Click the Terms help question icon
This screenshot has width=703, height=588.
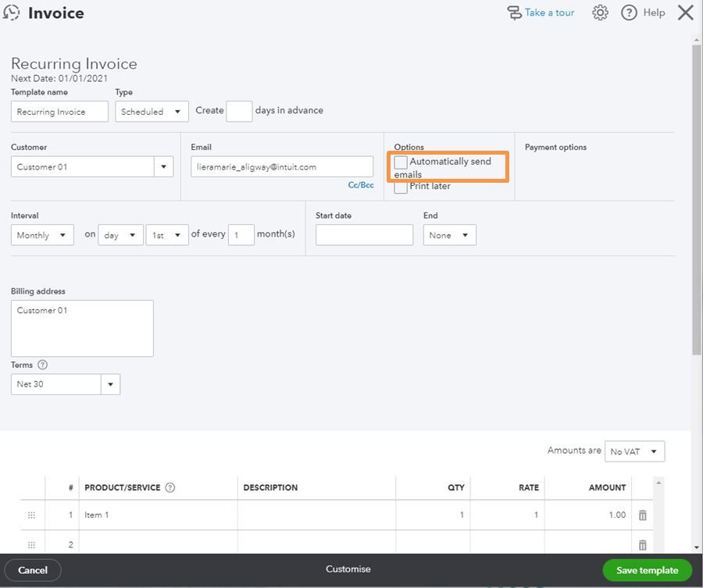tap(43, 365)
